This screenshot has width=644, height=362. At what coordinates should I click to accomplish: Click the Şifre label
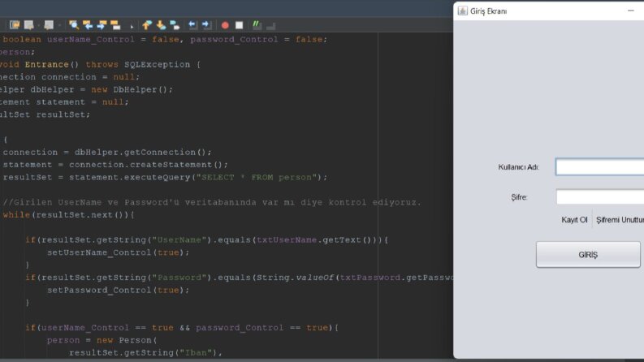(519, 197)
